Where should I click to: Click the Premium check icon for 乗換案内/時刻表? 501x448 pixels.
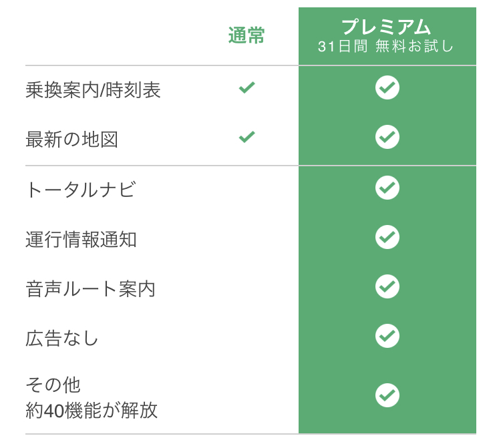click(x=387, y=87)
